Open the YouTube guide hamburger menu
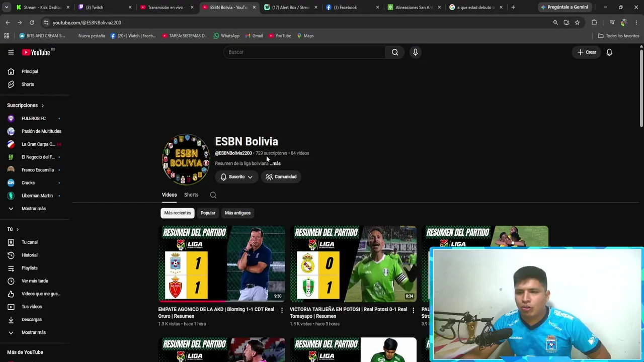 11,52
